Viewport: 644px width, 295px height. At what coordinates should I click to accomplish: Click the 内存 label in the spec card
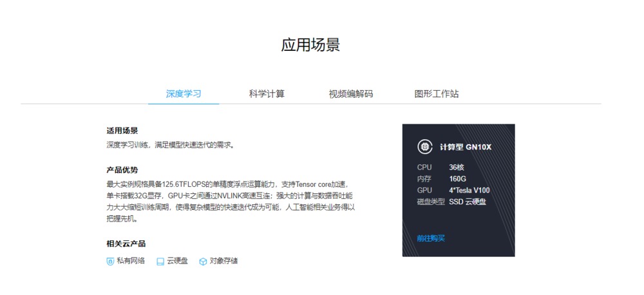pyautogui.click(x=424, y=178)
